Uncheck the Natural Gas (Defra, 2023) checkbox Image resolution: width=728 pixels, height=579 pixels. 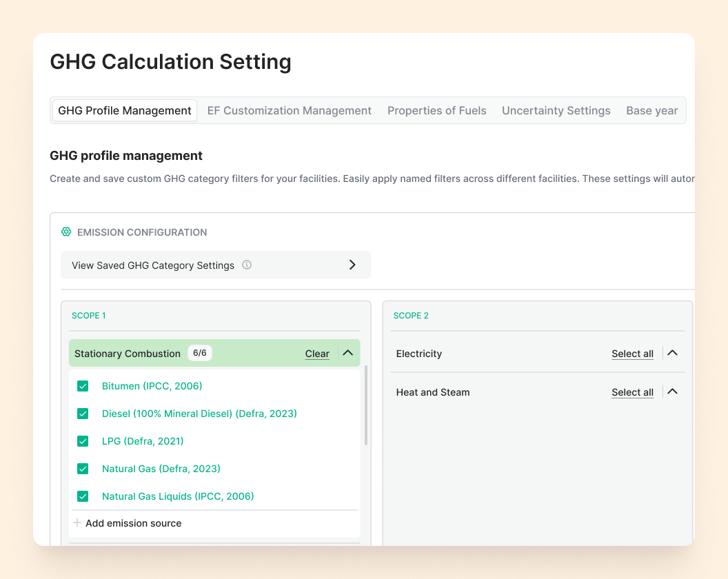pyautogui.click(x=83, y=469)
